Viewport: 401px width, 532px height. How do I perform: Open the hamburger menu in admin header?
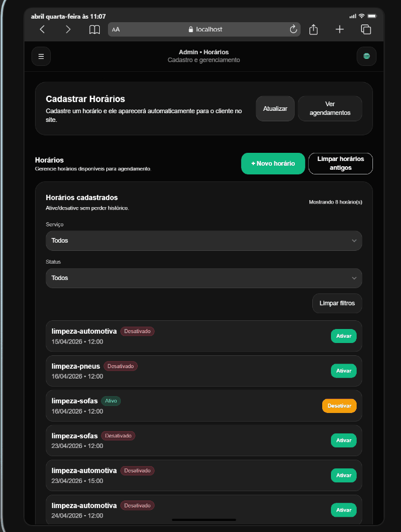click(41, 57)
